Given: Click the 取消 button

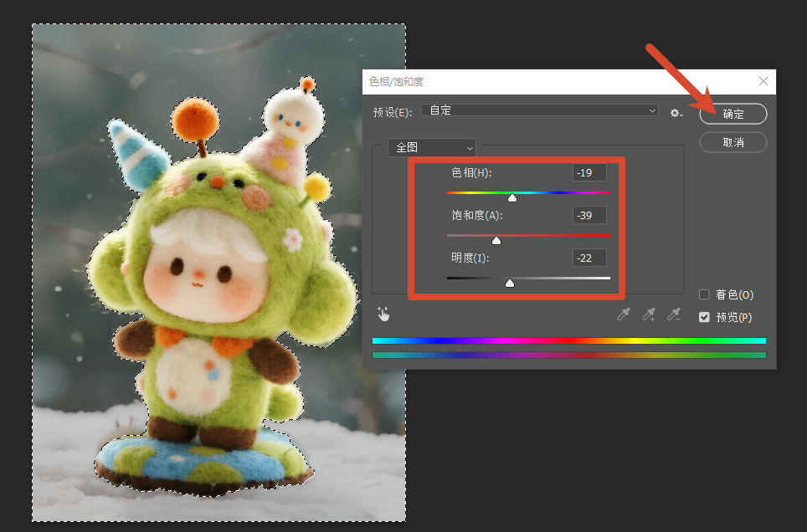Looking at the screenshot, I should 732,142.
